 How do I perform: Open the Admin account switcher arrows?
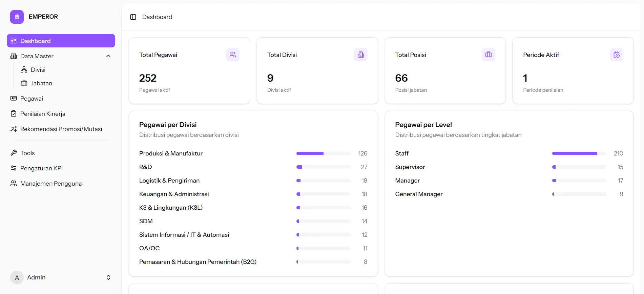coord(108,277)
